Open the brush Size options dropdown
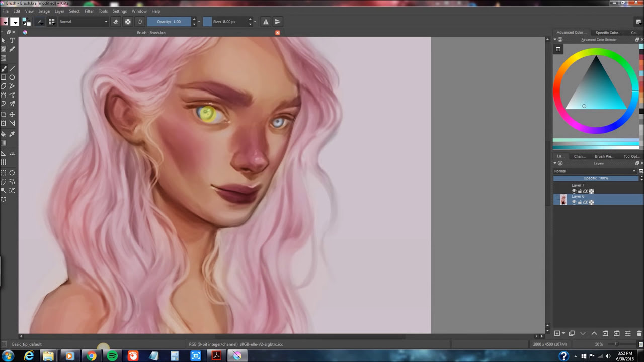644x362 pixels. point(255,22)
